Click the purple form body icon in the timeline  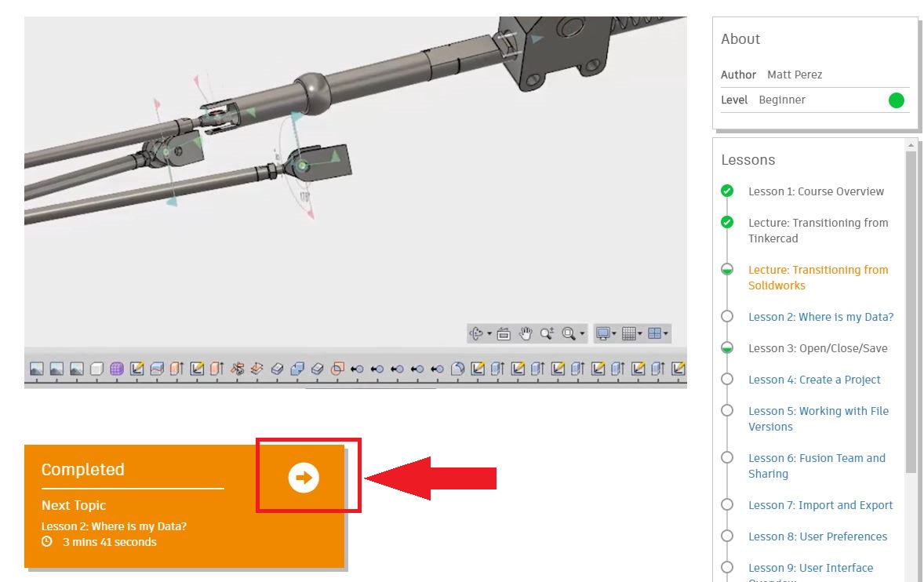(116, 366)
